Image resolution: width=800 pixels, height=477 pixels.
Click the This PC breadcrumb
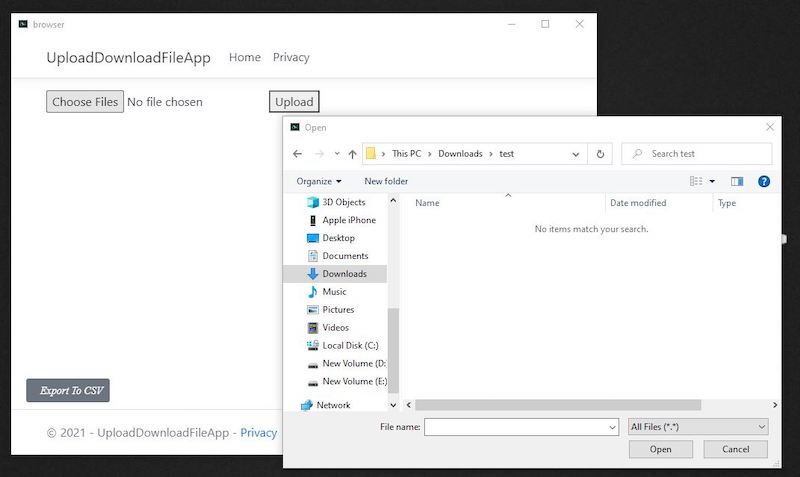(407, 154)
